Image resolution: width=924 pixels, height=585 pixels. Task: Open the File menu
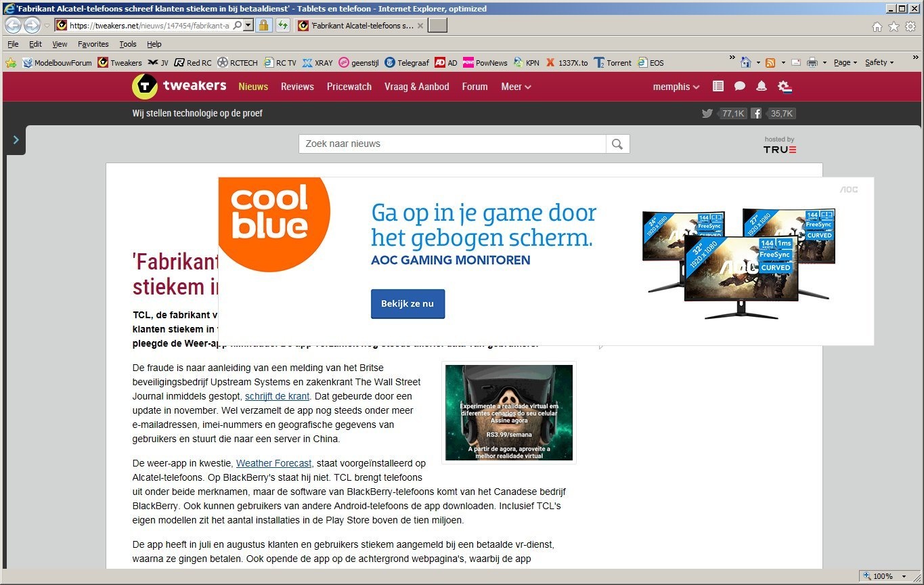13,44
